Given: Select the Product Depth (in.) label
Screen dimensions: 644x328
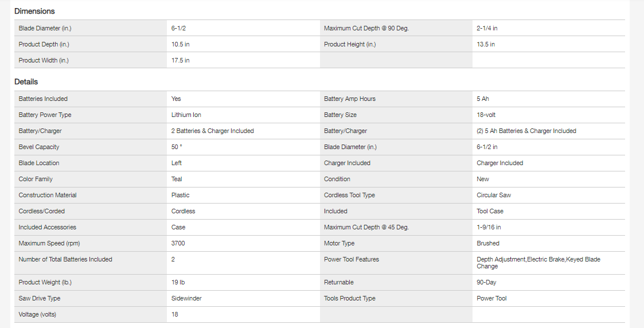Looking at the screenshot, I should pos(44,44).
